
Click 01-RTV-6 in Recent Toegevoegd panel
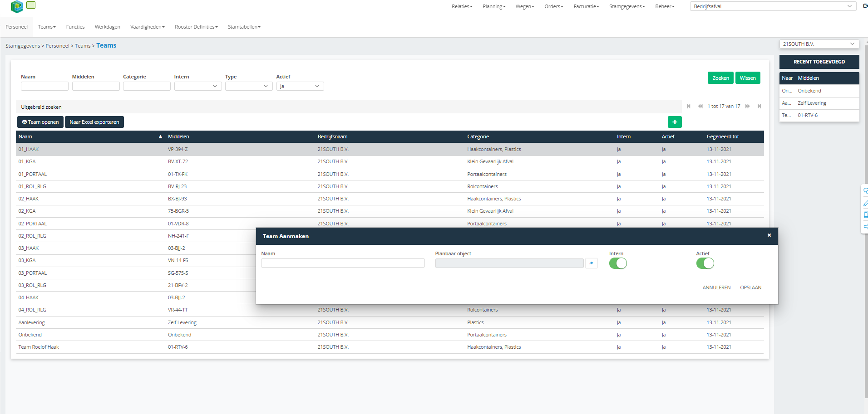(808, 115)
